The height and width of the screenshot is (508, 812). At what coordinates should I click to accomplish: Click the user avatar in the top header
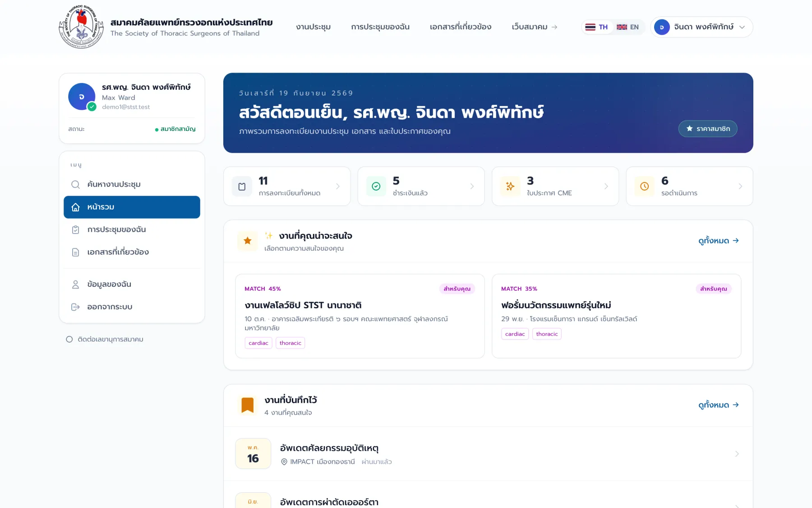(662, 27)
